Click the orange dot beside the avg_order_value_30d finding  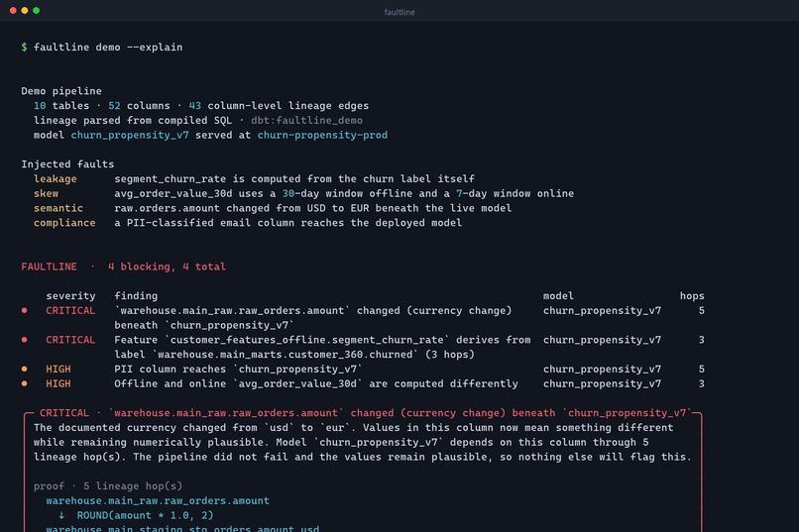24,383
